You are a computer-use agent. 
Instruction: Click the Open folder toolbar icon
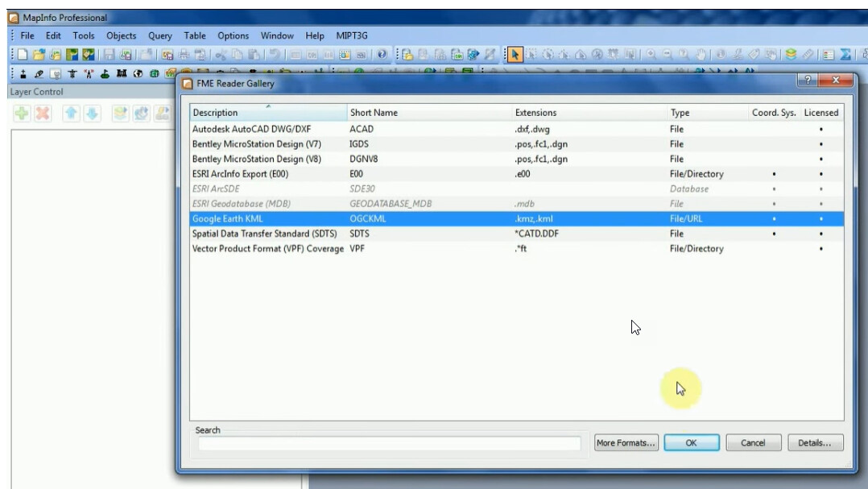(x=39, y=55)
